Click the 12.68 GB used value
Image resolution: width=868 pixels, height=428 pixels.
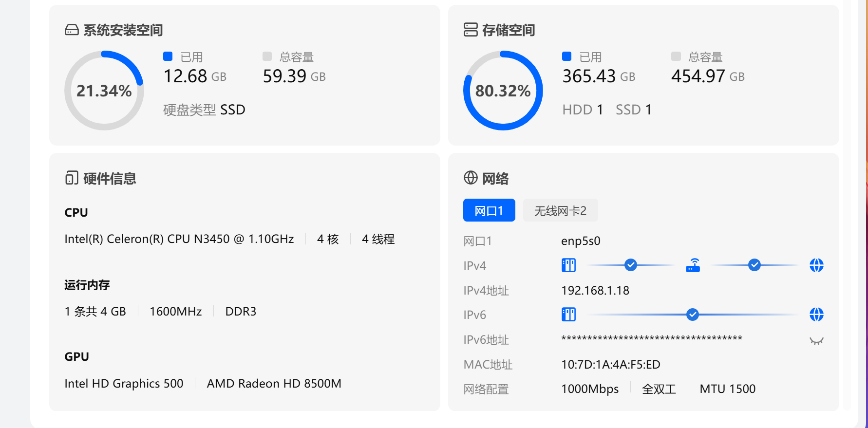[195, 76]
